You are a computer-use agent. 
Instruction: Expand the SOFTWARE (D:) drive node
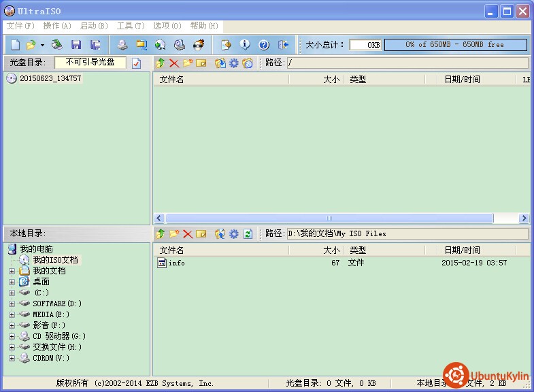[x=12, y=304]
